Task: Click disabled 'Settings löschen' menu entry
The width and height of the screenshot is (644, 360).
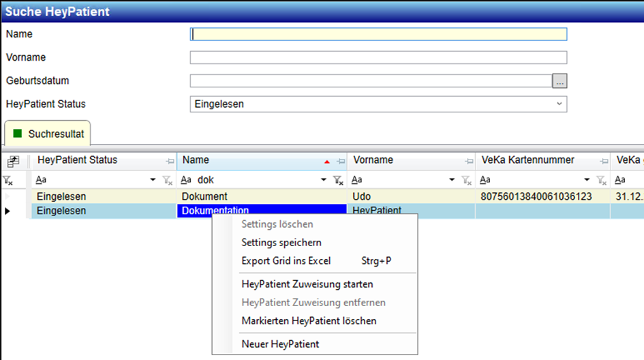Action: click(277, 224)
